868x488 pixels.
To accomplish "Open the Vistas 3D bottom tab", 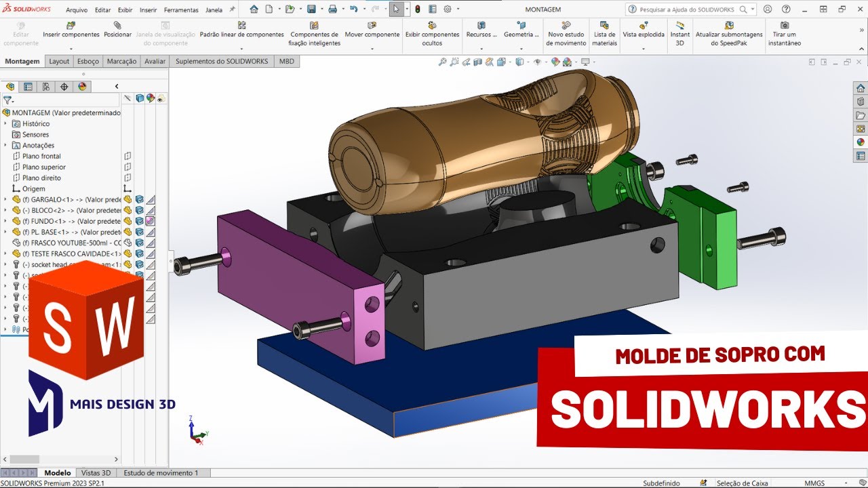I will click(x=96, y=473).
